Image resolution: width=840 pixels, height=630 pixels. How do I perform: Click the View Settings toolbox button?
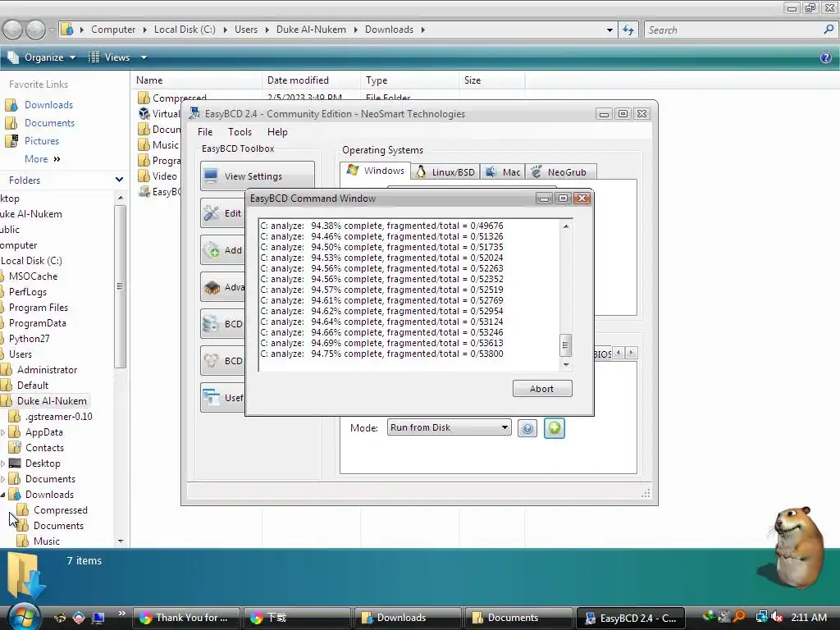[x=257, y=176]
